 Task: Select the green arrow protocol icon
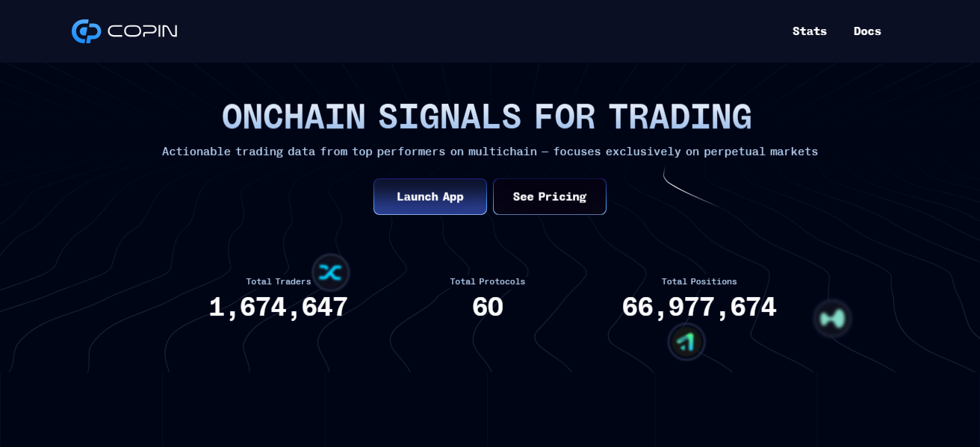[686, 342]
